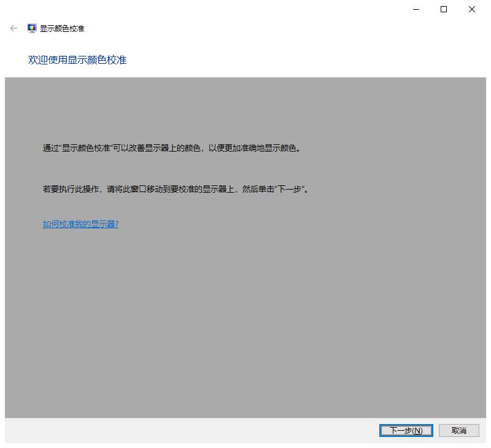491x448 pixels.
Task: Click the maximize window icon
Action: (444, 9)
